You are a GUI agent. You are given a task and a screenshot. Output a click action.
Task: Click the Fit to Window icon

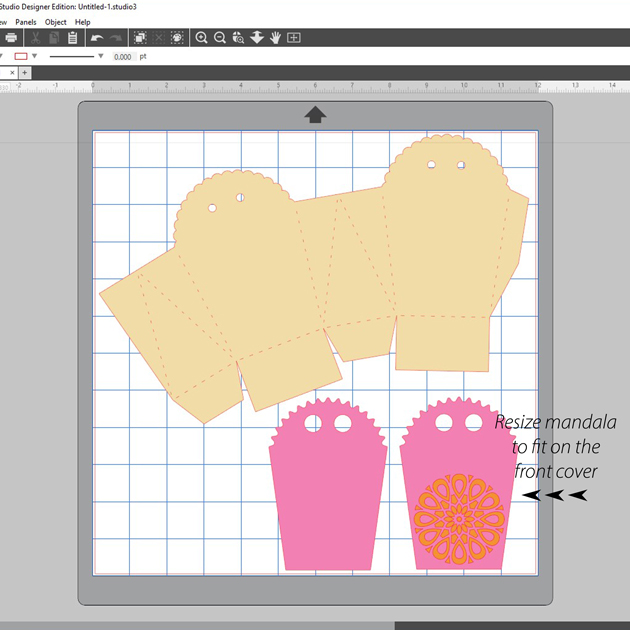tap(294, 38)
